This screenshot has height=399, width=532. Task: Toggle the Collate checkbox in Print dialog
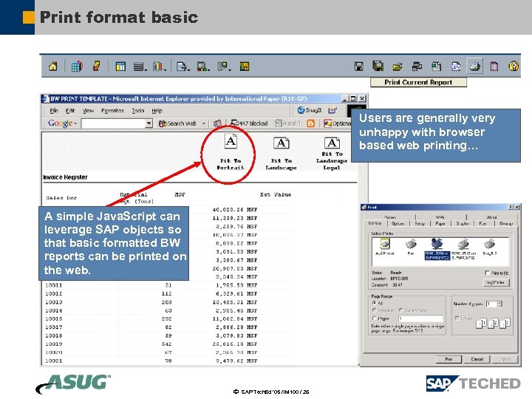(x=457, y=318)
